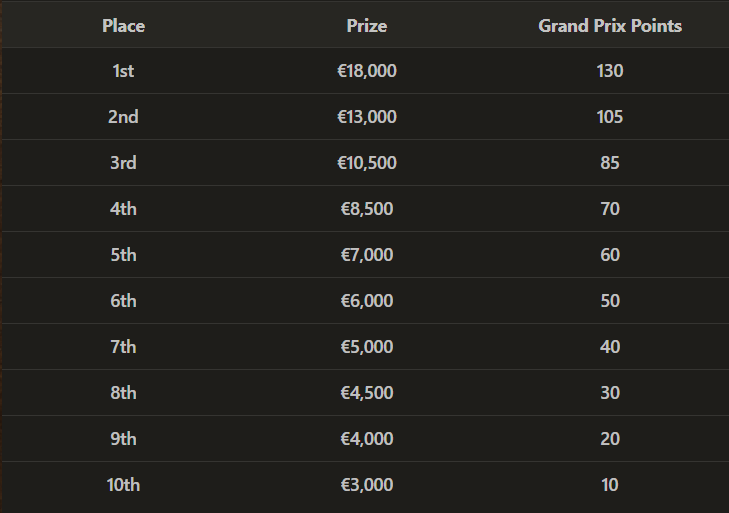Click the €18,000 prize cell
This screenshot has width=729, height=513.
[x=366, y=71]
